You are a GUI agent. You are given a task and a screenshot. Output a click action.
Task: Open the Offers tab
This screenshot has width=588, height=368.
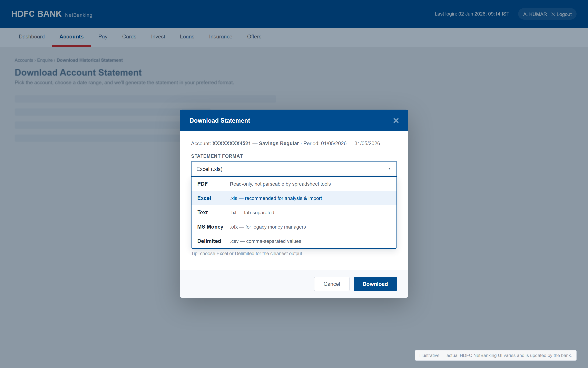coord(254,37)
